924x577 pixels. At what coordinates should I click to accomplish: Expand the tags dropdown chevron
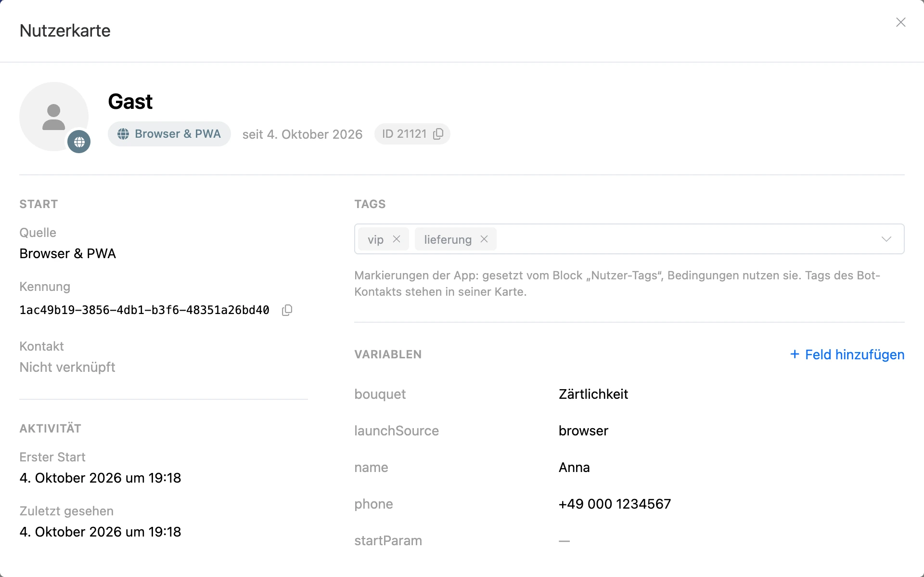coord(886,239)
